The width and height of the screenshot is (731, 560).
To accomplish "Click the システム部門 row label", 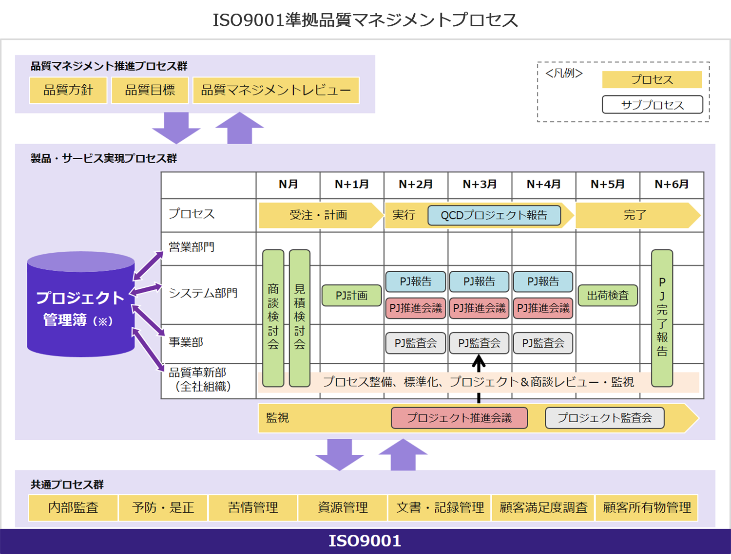I will [x=203, y=293].
